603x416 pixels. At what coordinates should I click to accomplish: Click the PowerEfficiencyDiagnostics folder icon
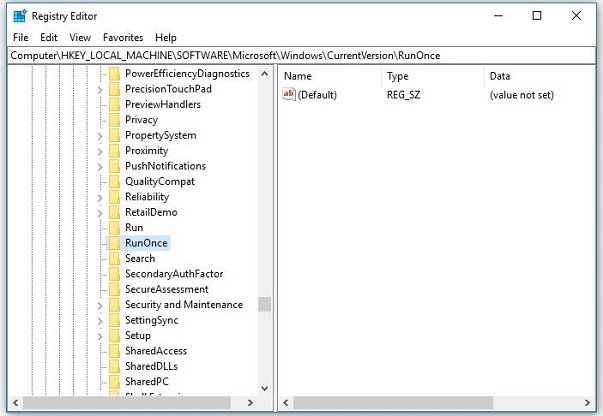[x=114, y=73]
